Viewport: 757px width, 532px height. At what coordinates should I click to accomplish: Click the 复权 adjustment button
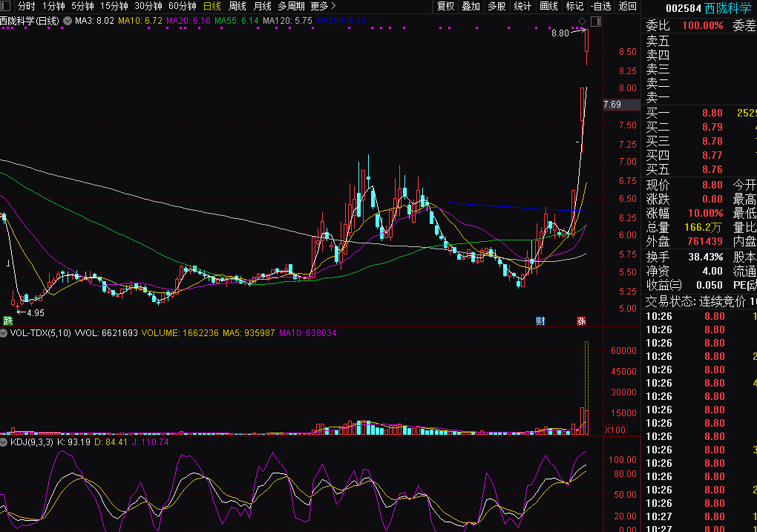click(445, 6)
